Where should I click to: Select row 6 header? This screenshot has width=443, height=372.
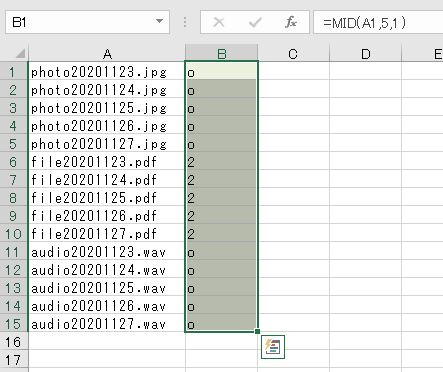click(x=13, y=162)
